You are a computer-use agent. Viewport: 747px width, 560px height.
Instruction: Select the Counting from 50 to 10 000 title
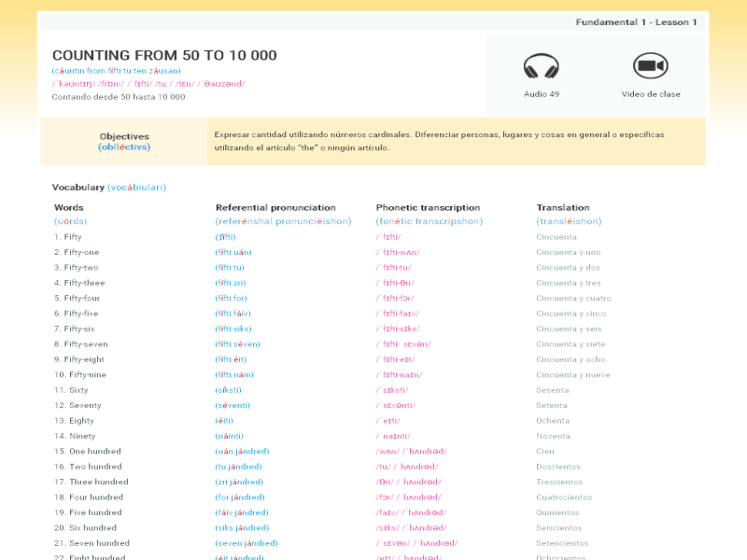(164, 56)
